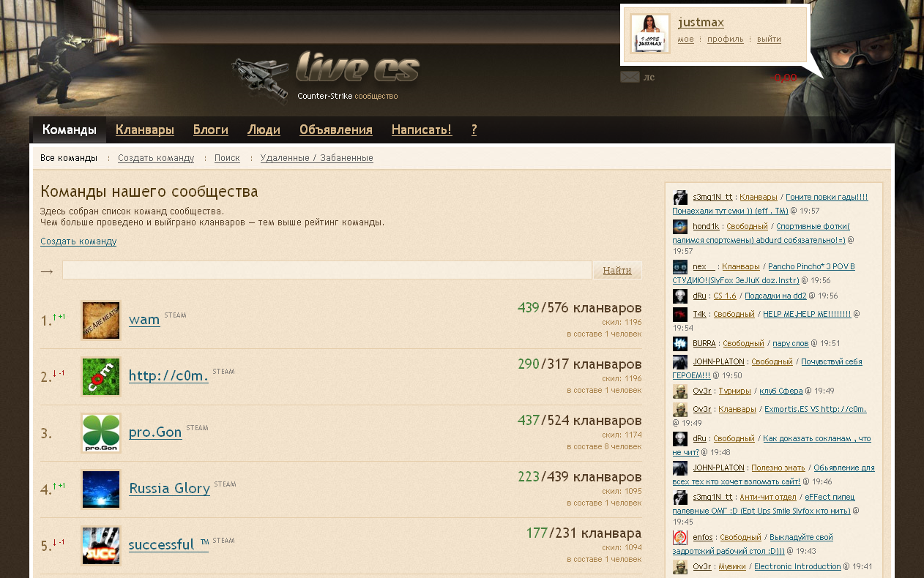This screenshot has width=924, height=578.
Task: Open the wam team avatar
Action: point(101,320)
